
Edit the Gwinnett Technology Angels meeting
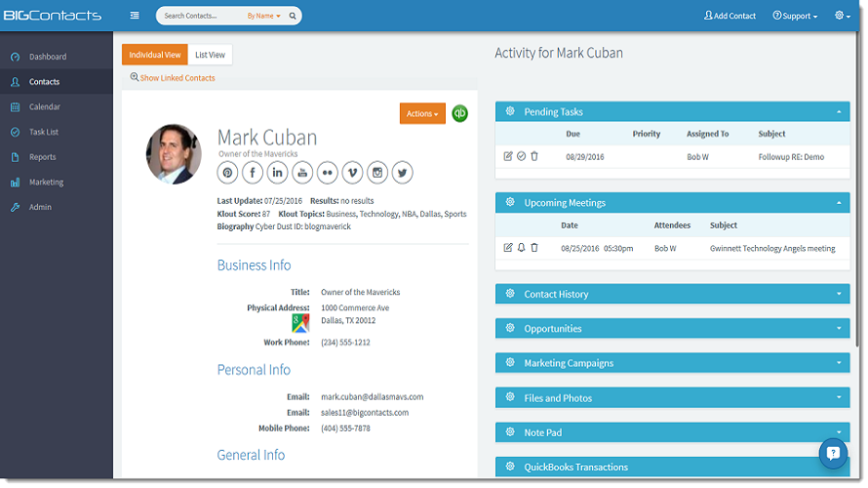(507, 248)
